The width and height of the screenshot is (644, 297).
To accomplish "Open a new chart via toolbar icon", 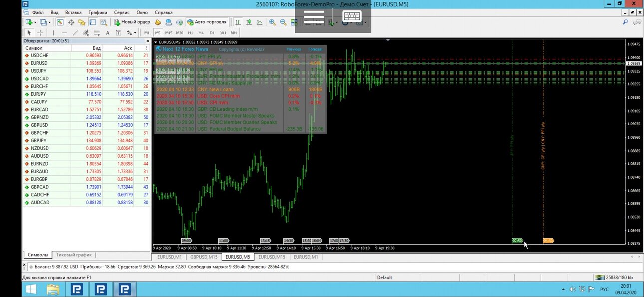I will coord(29,22).
